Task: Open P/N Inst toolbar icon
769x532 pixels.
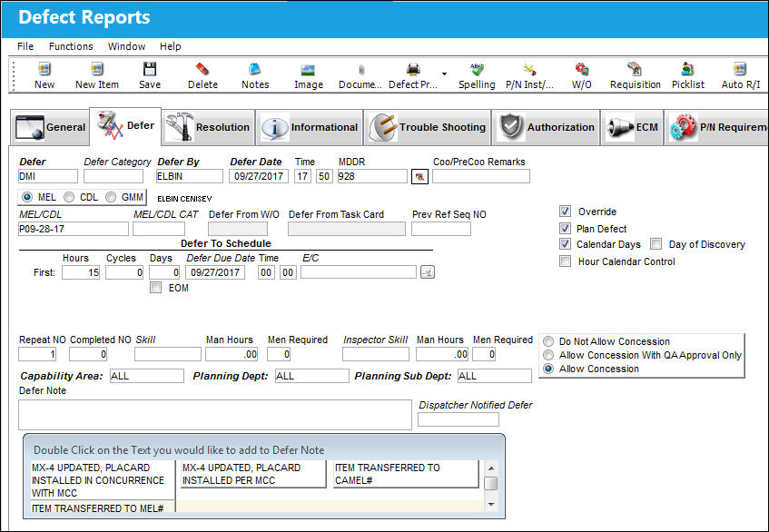Action: pyautogui.click(x=529, y=69)
